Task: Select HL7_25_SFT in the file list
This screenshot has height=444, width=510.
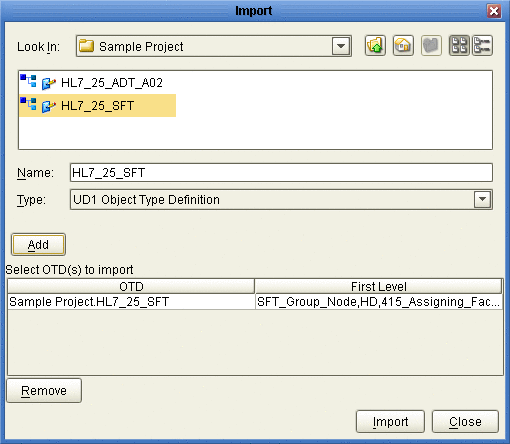Action: point(97,106)
